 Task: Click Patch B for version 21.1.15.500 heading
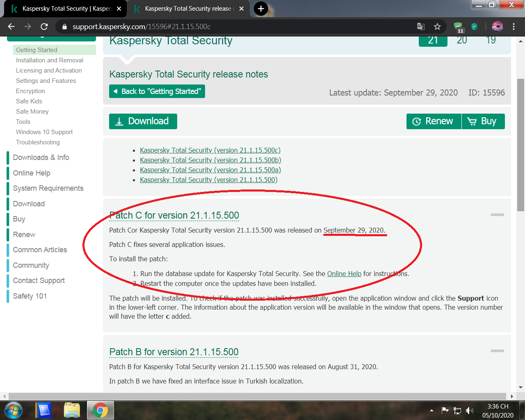174,352
